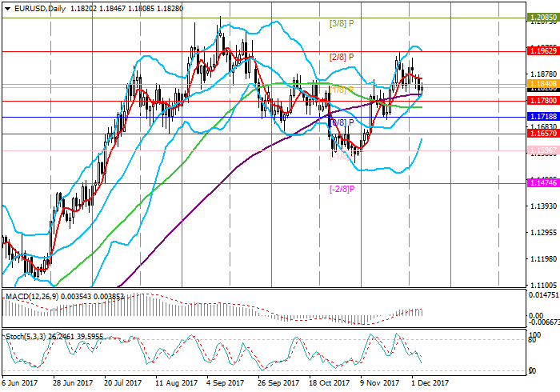
Task: Click the 20 Jul 2017 date label
Action: coord(124,383)
